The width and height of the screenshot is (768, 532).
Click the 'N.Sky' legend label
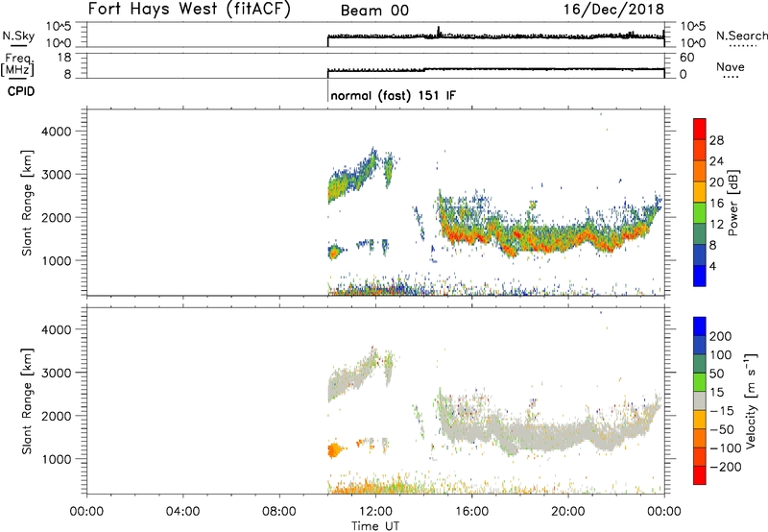point(18,36)
